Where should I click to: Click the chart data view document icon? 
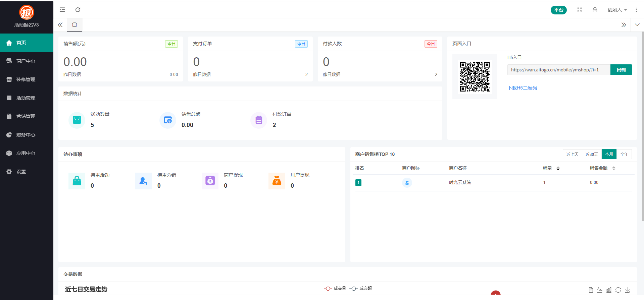click(591, 290)
